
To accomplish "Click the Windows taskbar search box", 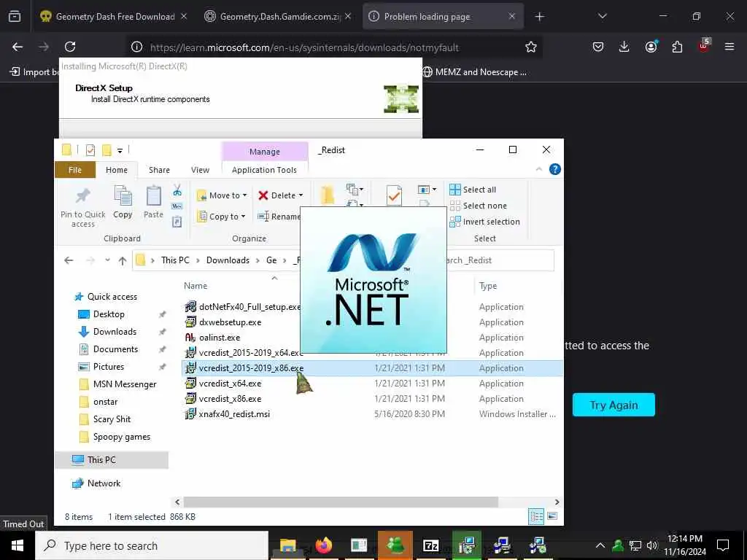I will pyautogui.click(x=152, y=545).
